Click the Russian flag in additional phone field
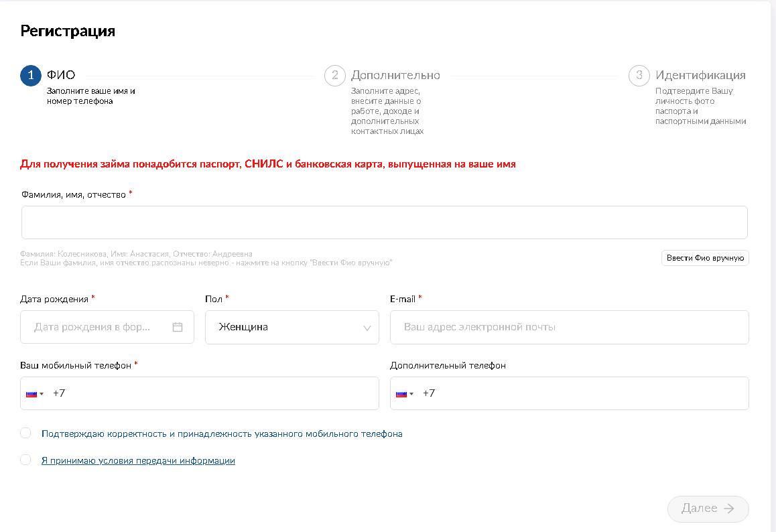This screenshot has width=776, height=532. click(401, 394)
